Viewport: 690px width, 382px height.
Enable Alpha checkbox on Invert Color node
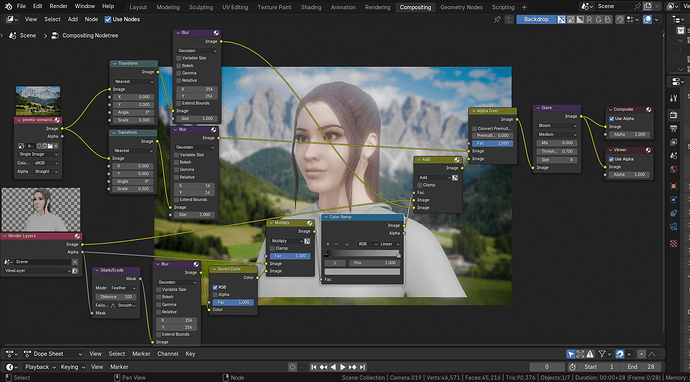[x=215, y=294]
